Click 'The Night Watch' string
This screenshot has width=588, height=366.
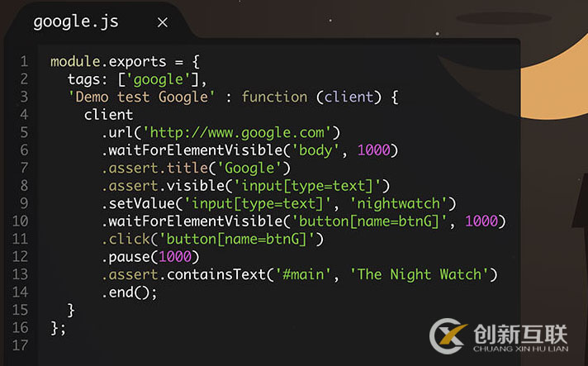(419, 274)
